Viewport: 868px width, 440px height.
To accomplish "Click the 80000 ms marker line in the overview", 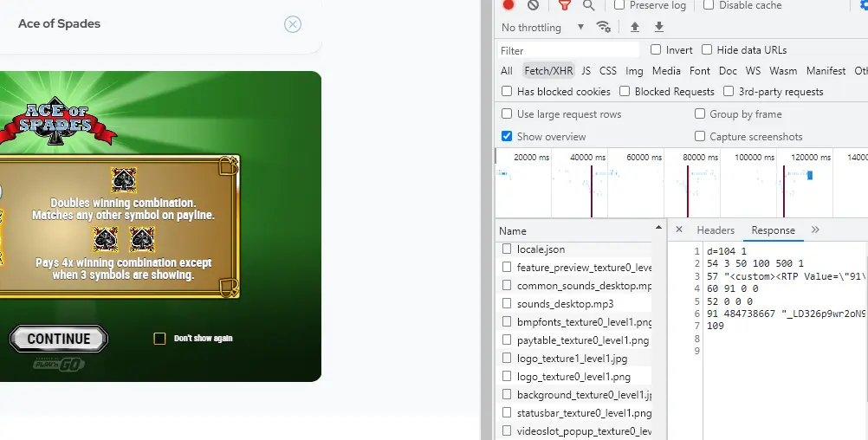I will (x=688, y=191).
